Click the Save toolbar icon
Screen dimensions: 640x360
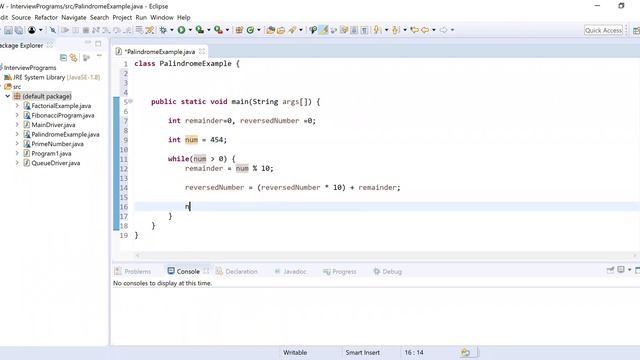(8, 30)
